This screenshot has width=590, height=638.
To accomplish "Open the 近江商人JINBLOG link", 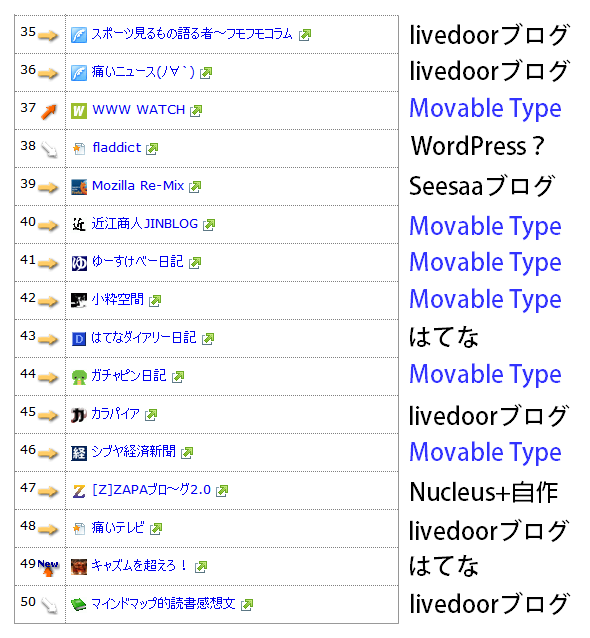I will [x=144, y=224].
